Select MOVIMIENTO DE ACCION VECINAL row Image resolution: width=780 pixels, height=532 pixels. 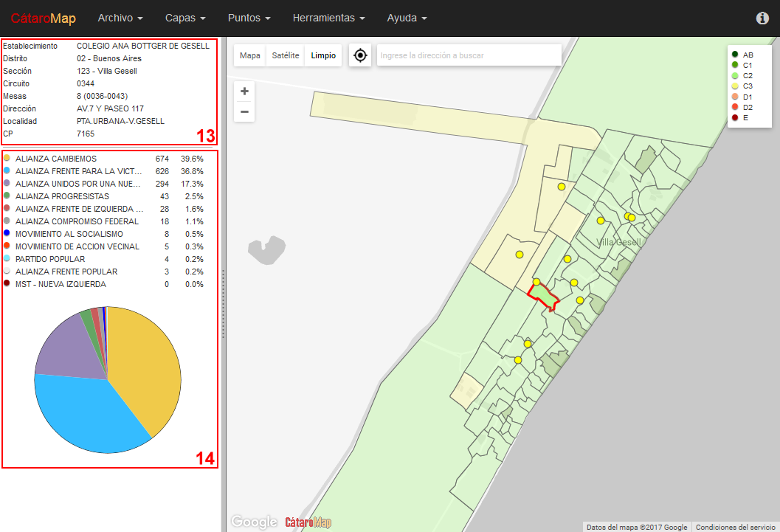tap(105, 246)
